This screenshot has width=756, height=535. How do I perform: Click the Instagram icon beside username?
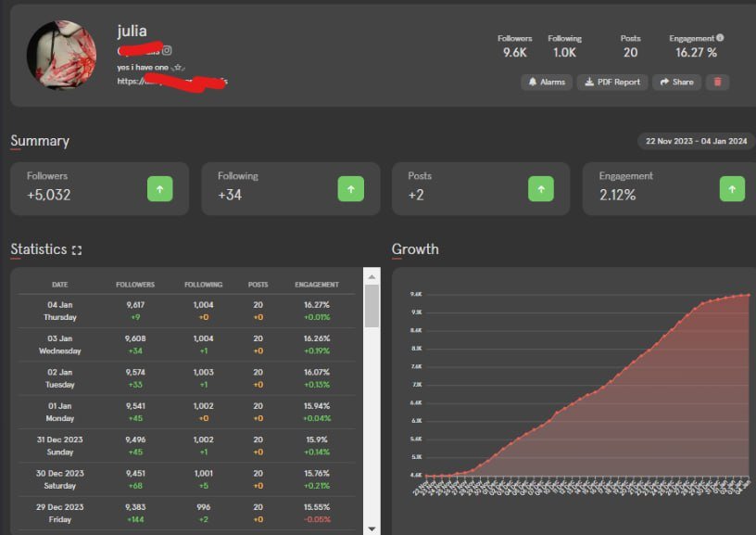(167, 50)
